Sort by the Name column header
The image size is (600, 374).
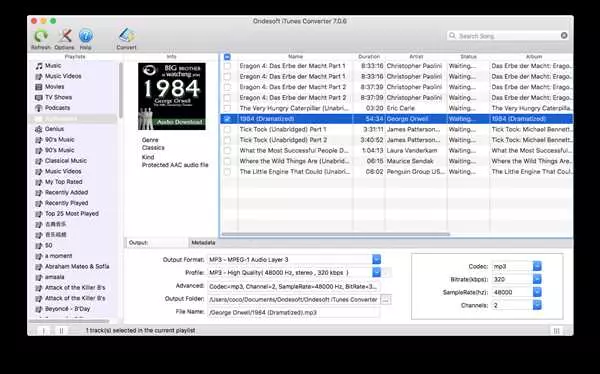(295, 57)
